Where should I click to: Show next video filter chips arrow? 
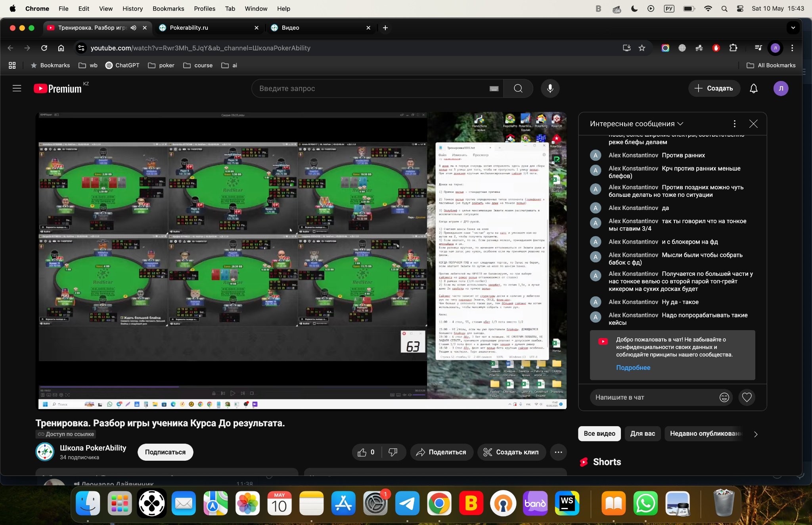coord(756,434)
